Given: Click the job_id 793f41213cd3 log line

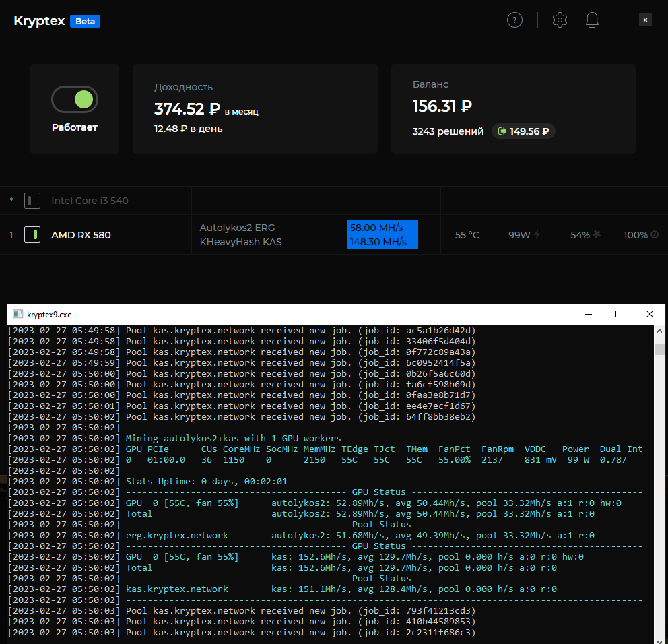Looking at the screenshot, I should 242,611.
